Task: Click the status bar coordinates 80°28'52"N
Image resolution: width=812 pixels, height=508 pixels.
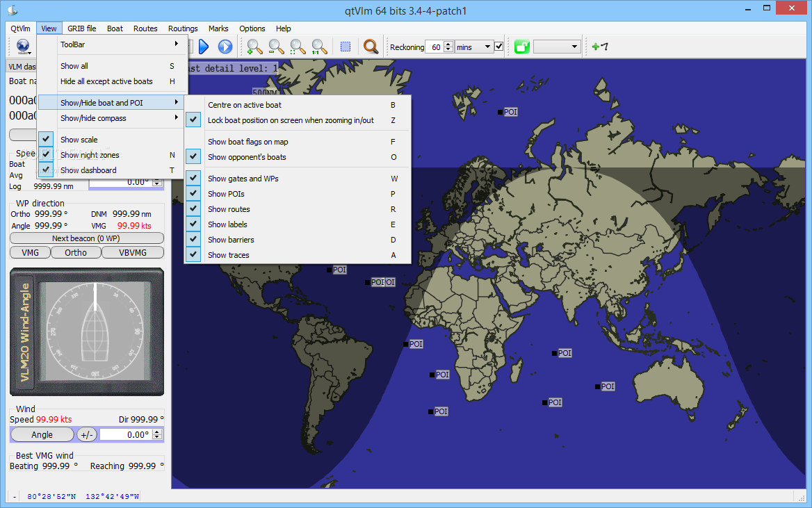Action: point(51,497)
